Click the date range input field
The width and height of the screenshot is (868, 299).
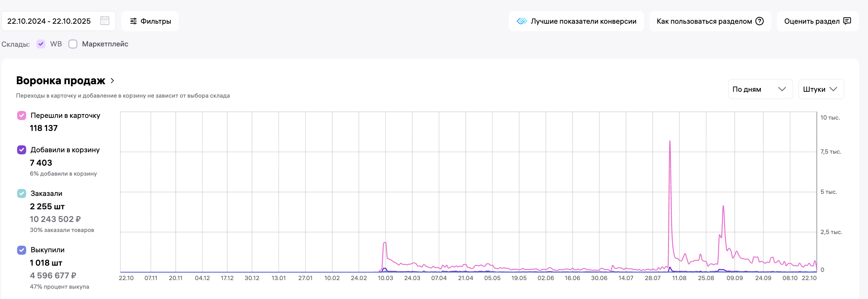(x=49, y=21)
